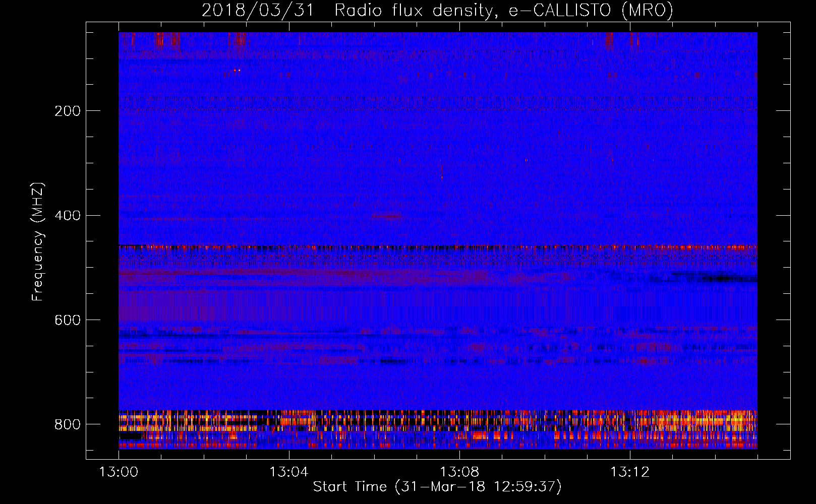Click the 'Start Time (31-Mar-18 12:59:37)' label
The image size is (816, 504).
(437, 487)
